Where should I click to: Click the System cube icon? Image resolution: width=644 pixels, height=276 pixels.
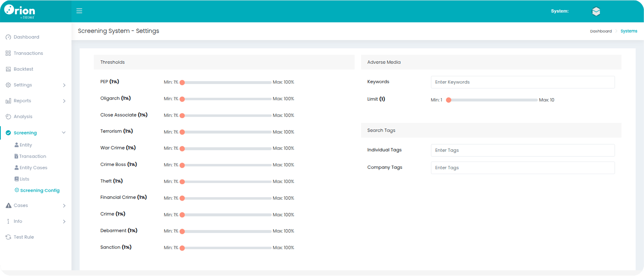coord(596,11)
